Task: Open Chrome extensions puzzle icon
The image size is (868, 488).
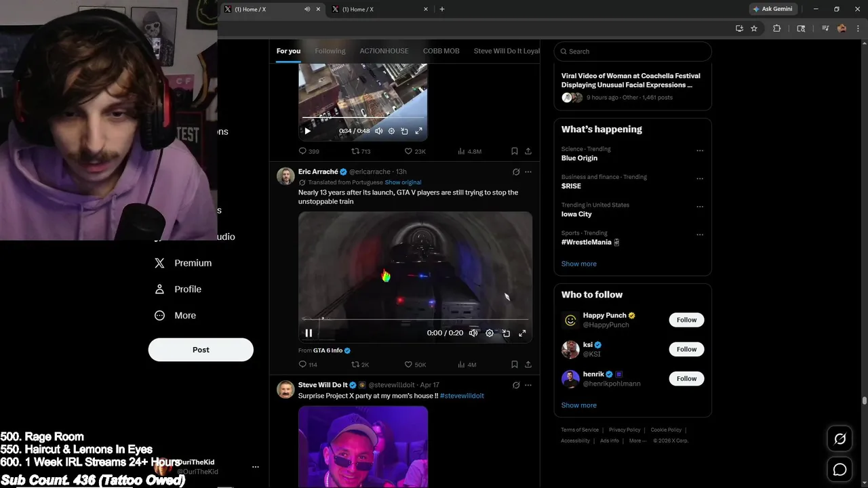Action: (x=777, y=28)
